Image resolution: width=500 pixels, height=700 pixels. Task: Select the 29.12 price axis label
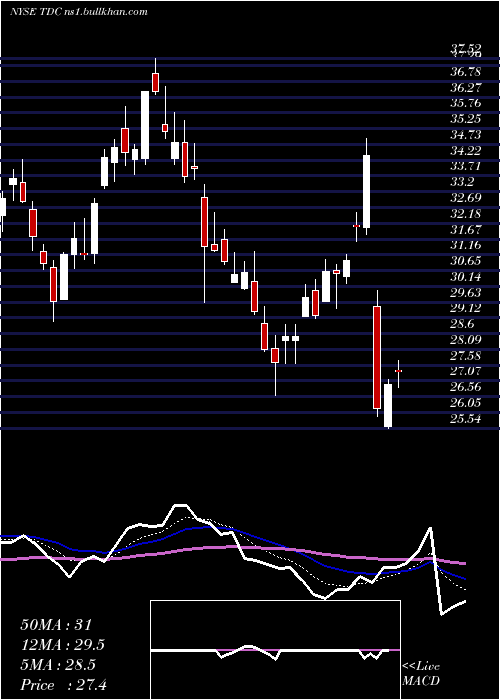pos(466,308)
